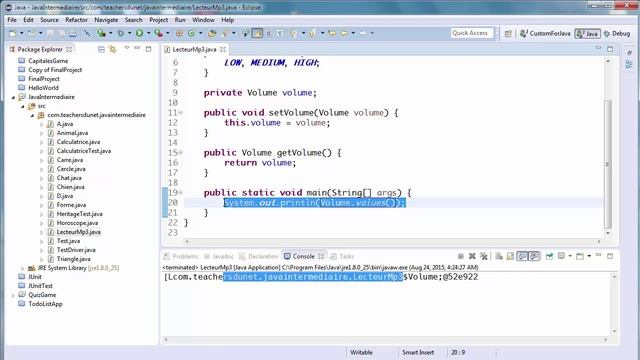
Task: Select the CapitalesGame project
Action: (48, 61)
